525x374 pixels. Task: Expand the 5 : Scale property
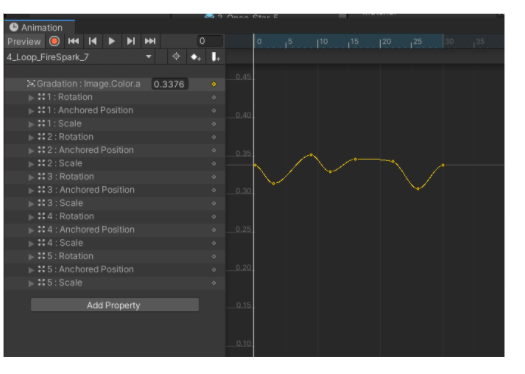31,283
